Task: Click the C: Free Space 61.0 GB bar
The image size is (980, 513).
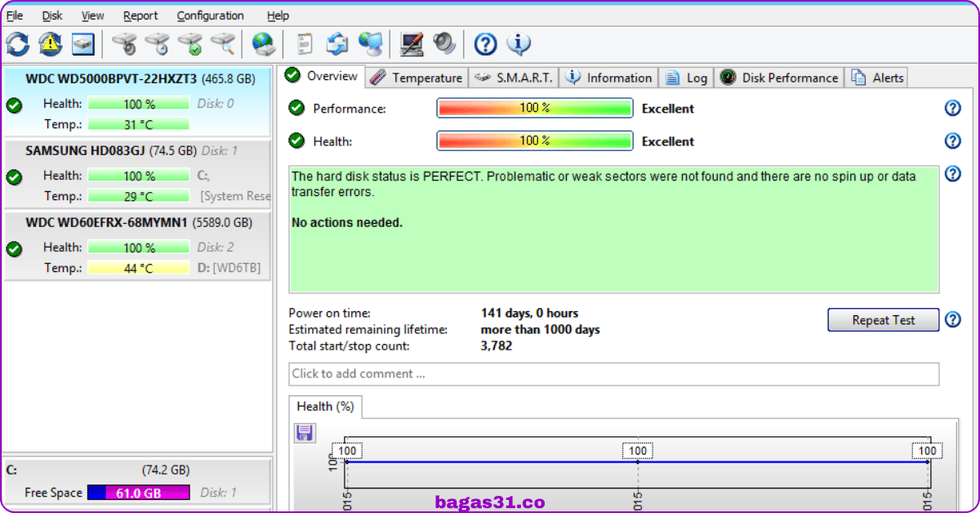Action: click(x=138, y=493)
